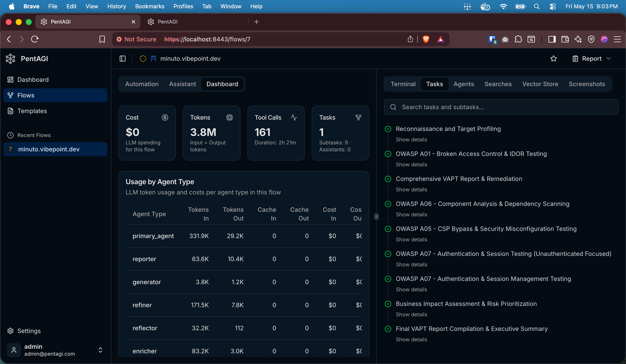Open the Searches tab
This screenshot has width=626, height=364.
pos(498,84)
